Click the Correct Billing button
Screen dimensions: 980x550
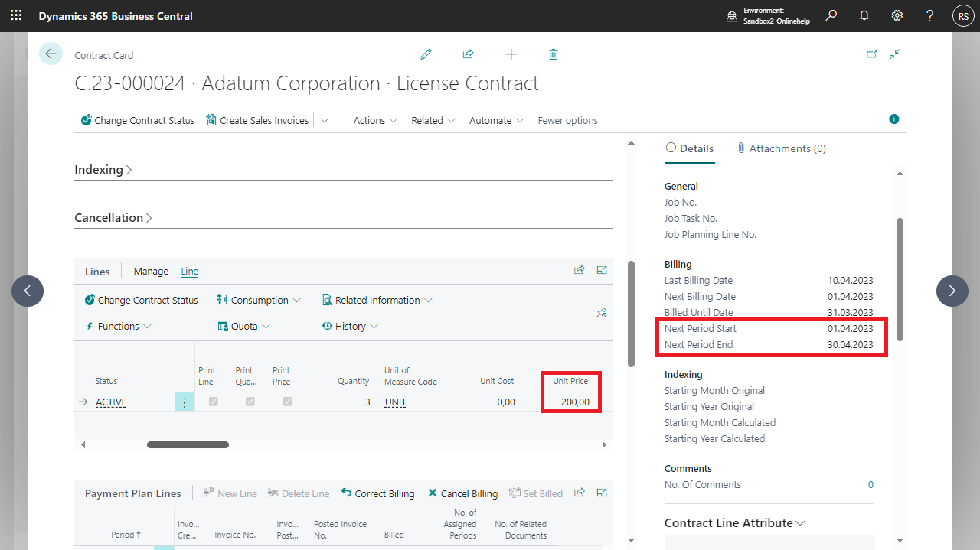click(377, 493)
